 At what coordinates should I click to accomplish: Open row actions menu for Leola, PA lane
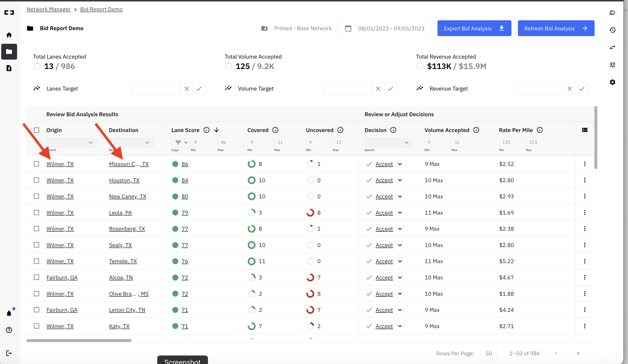click(585, 212)
